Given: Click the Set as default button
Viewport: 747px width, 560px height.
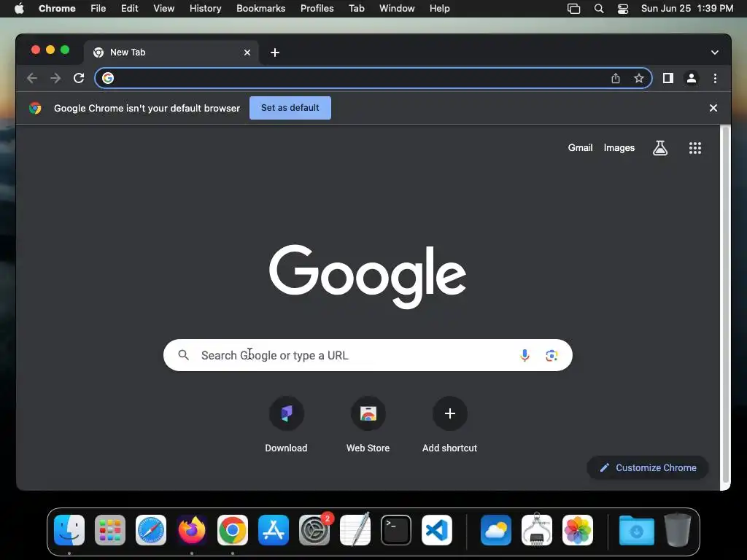Looking at the screenshot, I should point(290,108).
